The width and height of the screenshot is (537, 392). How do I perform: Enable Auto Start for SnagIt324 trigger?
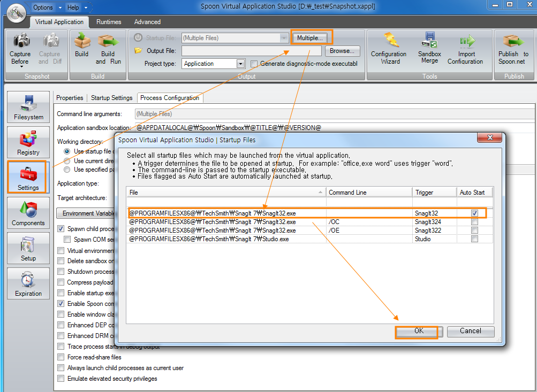coord(474,221)
